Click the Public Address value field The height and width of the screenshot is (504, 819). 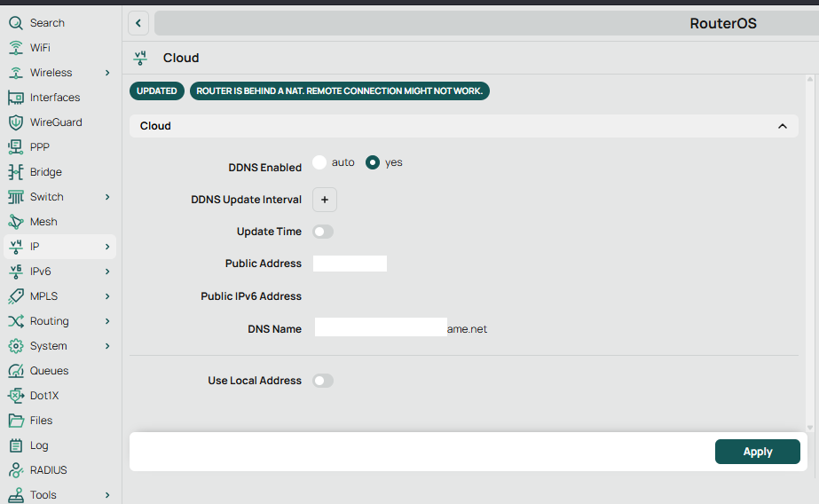[x=350, y=264]
